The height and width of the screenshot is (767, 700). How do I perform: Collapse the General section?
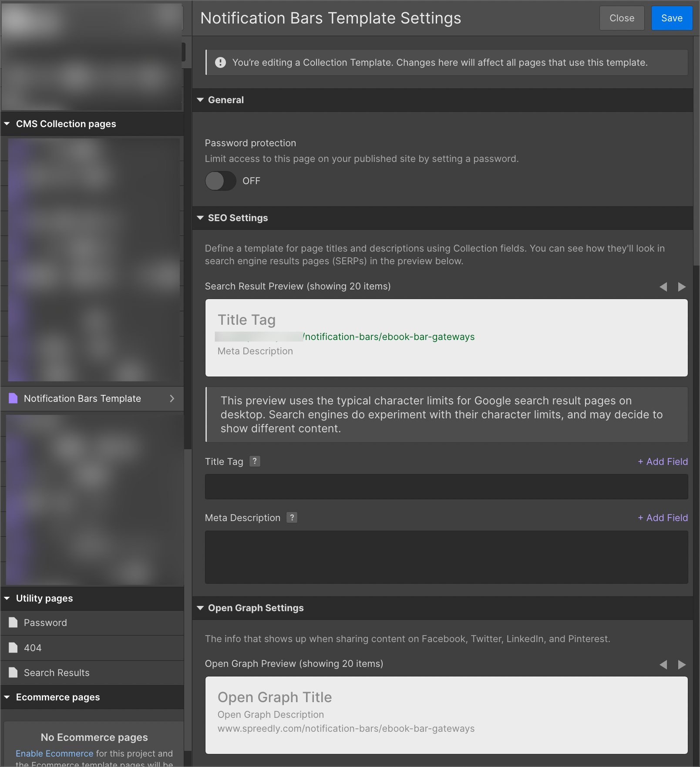coord(200,100)
